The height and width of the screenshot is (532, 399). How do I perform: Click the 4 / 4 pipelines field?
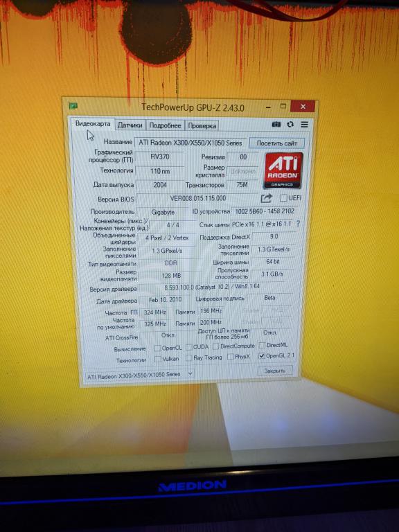[x=173, y=225]
